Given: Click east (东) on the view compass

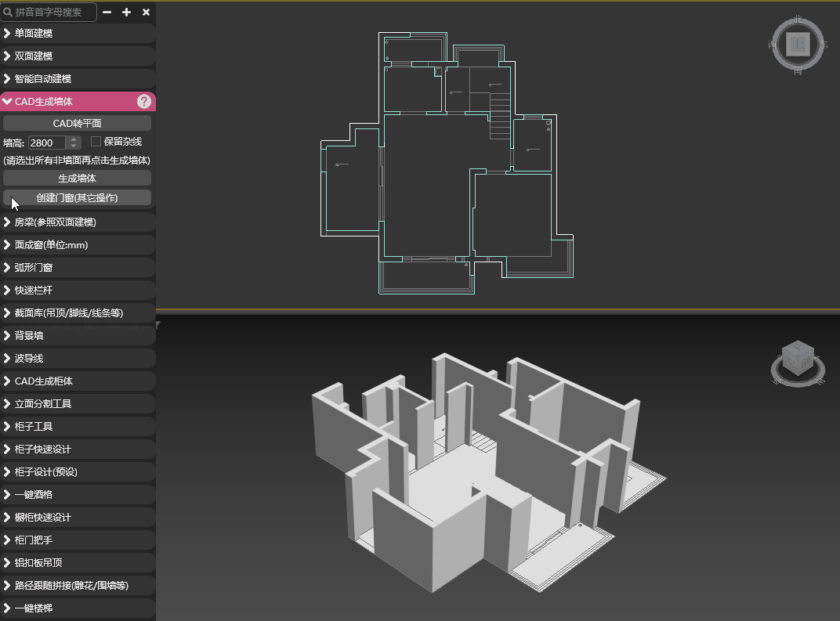Looking at the screenshot, I should pyautogui.click(x=824, y=45).
